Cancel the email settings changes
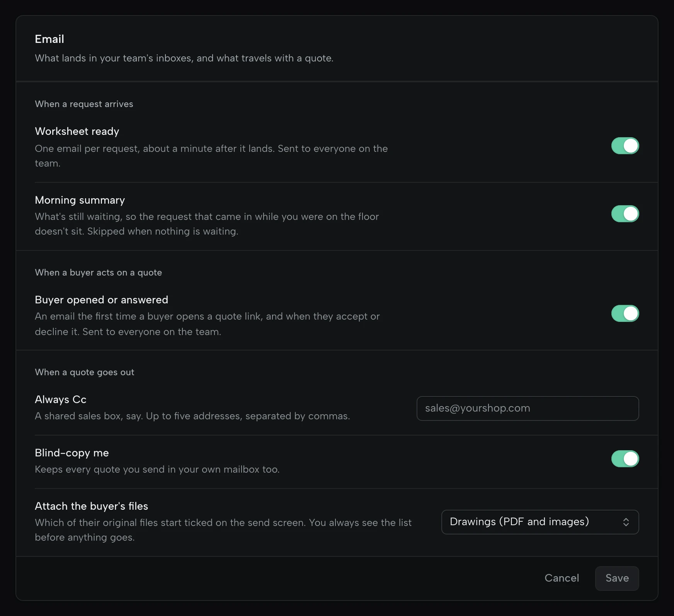This screenshot has height=616, width=674. [x=562, y=578]
